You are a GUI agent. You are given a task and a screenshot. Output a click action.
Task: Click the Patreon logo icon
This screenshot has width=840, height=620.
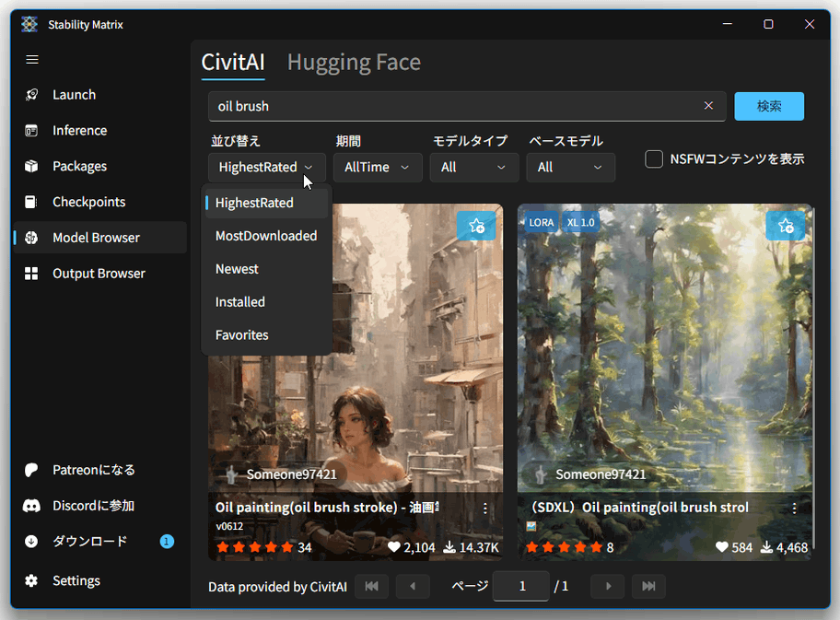point(31,470)
